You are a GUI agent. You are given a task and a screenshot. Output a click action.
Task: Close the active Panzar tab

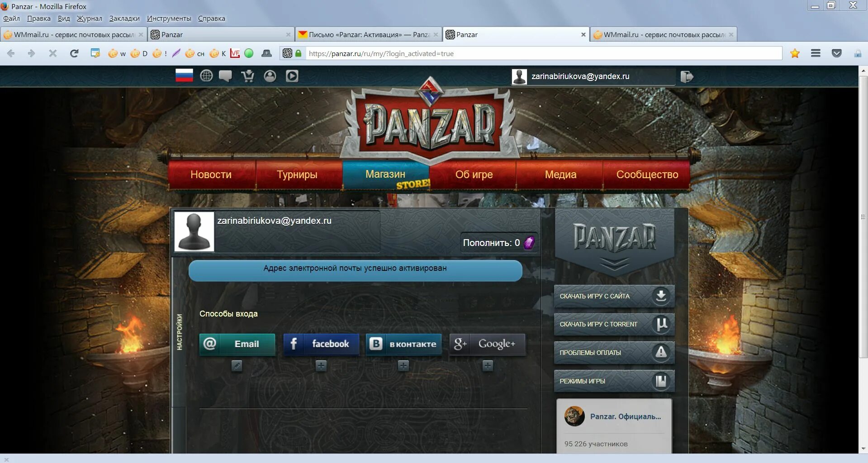(x=583, y=34)
